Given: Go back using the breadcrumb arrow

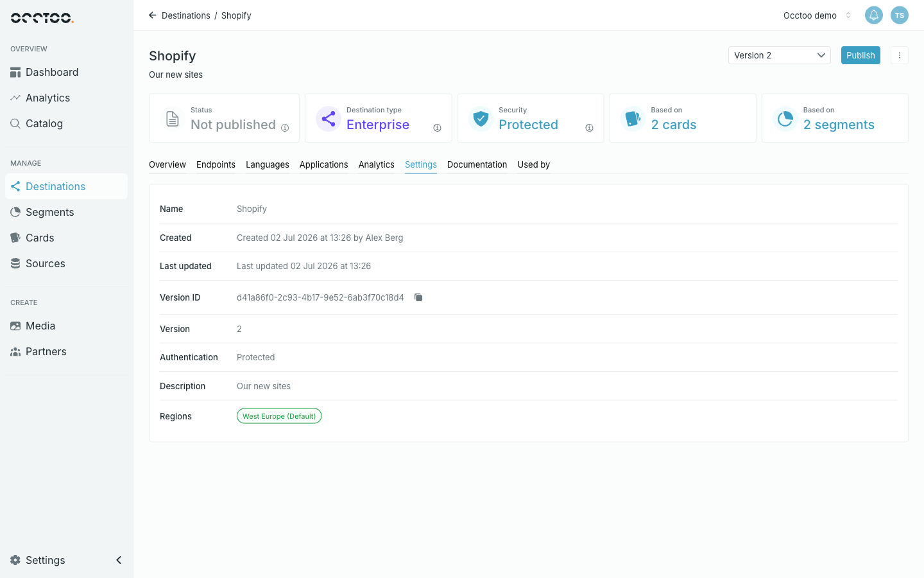Looking at the screenshot, I should [x=153, y=15].
